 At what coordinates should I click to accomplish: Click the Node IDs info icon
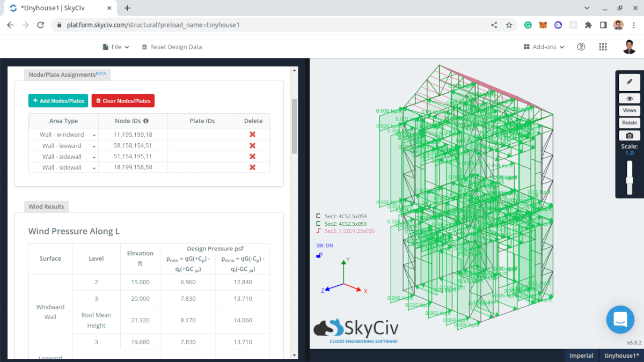click(146, 121)
